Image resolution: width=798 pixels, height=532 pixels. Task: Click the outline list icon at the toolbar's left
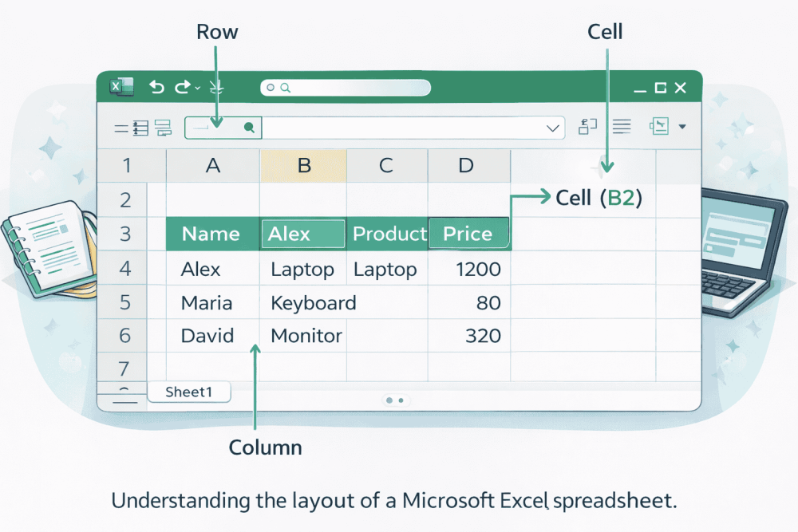click(136, 128)
